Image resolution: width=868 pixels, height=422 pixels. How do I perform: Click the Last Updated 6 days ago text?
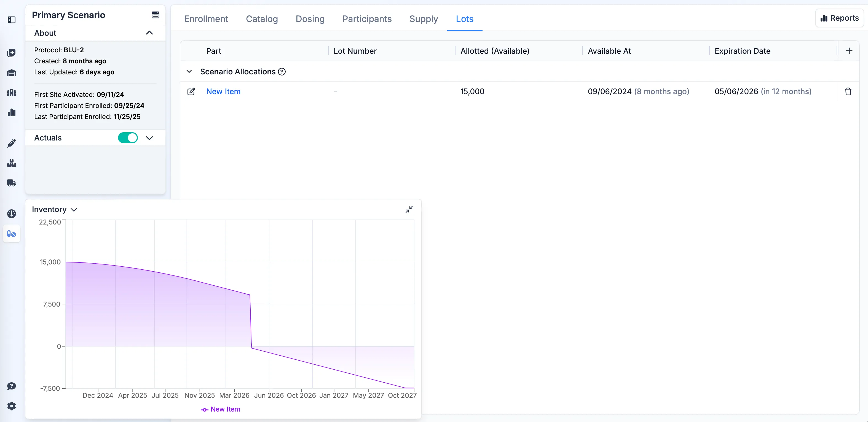pyautogui.click(x=74, y=72)
